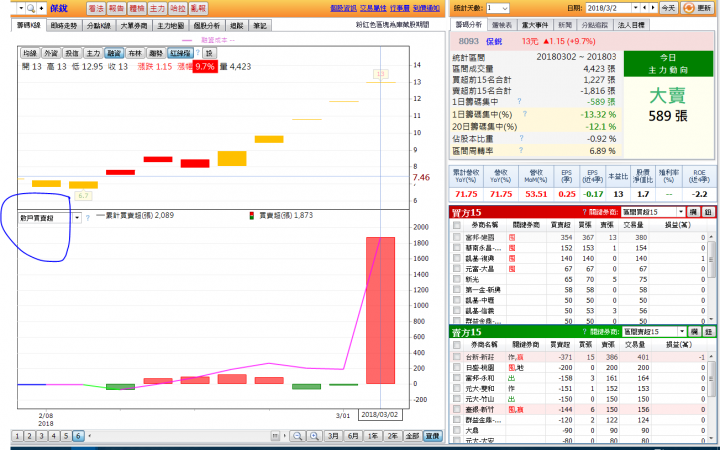Click the zoom out magnifier on chart bar
Image resolution: width=720 pixels, height=450 pixels.
[x=297, y=436]
